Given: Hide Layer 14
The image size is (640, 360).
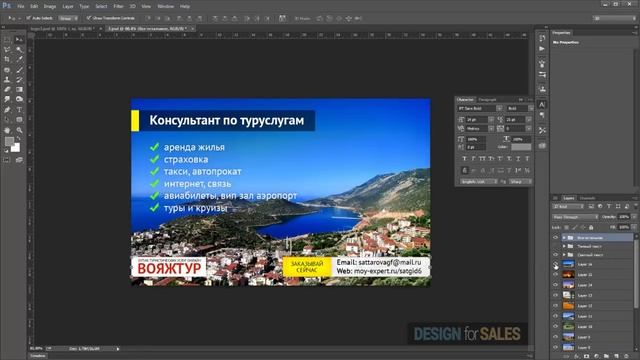Looking at the screenshot, I should pyautogui.click(x=556, y=285).
